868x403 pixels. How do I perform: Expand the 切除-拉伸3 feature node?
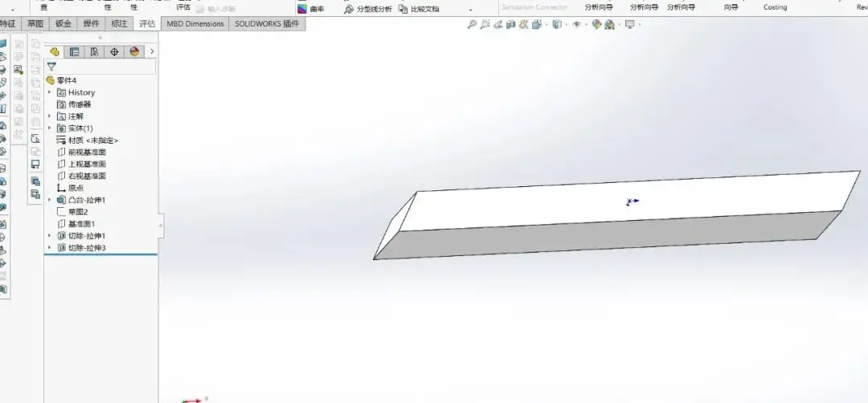point(49,248)
